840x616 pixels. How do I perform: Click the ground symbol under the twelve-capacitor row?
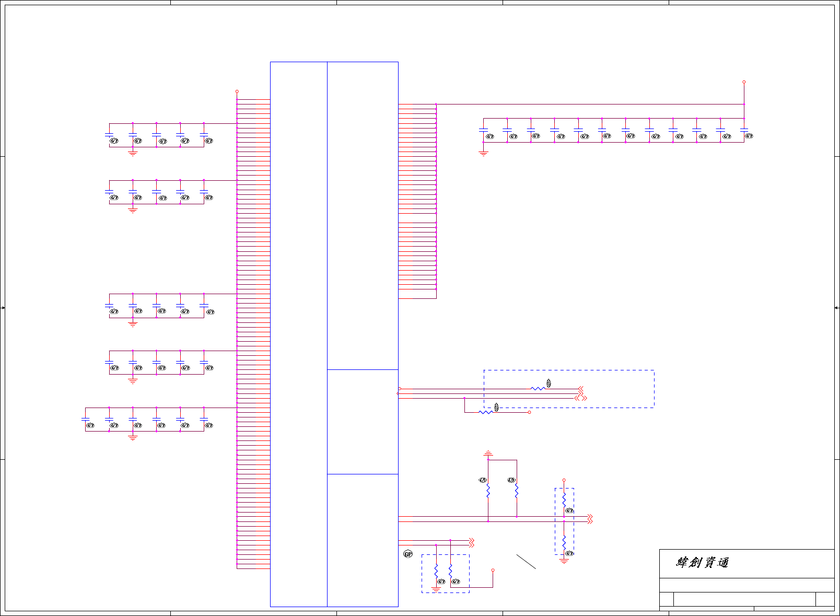point(483,154)
